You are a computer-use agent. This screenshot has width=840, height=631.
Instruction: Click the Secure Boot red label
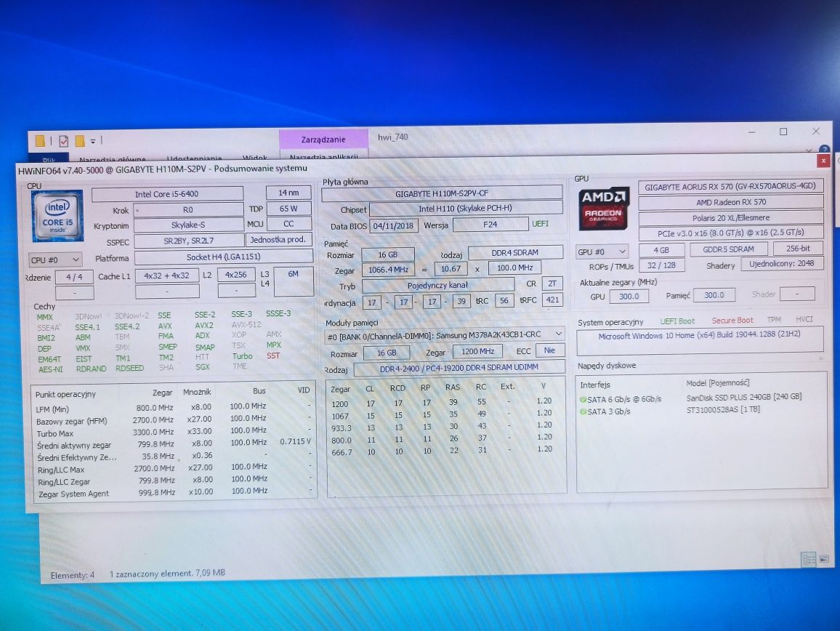point(732,320)
